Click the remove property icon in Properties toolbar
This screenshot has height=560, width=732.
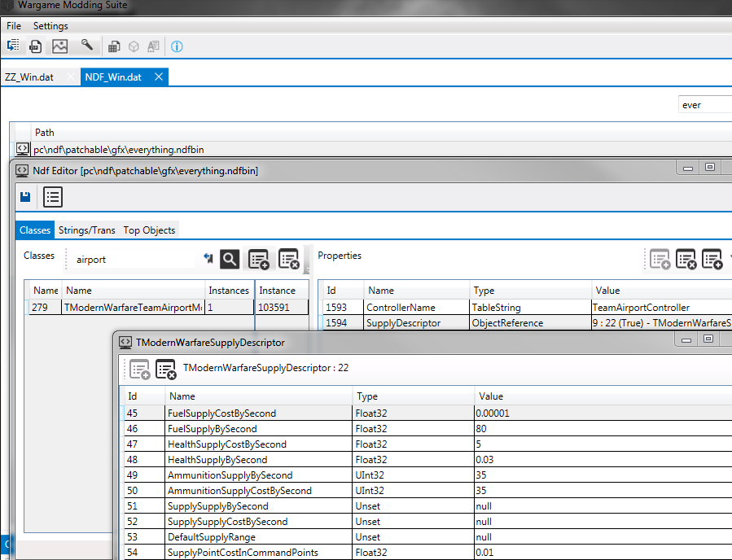pyautogui.click(x=686, y=259)
